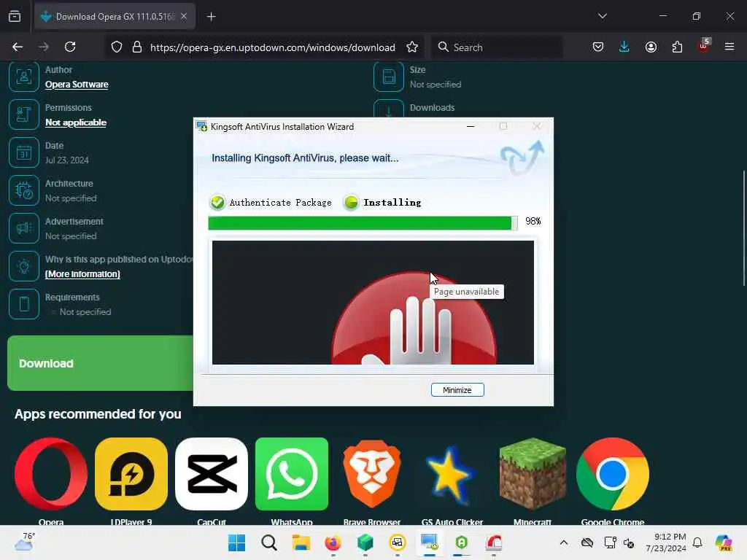747x560 pixels.
Task: Switch to Firefox in taskbar
Action: point(333,542)
